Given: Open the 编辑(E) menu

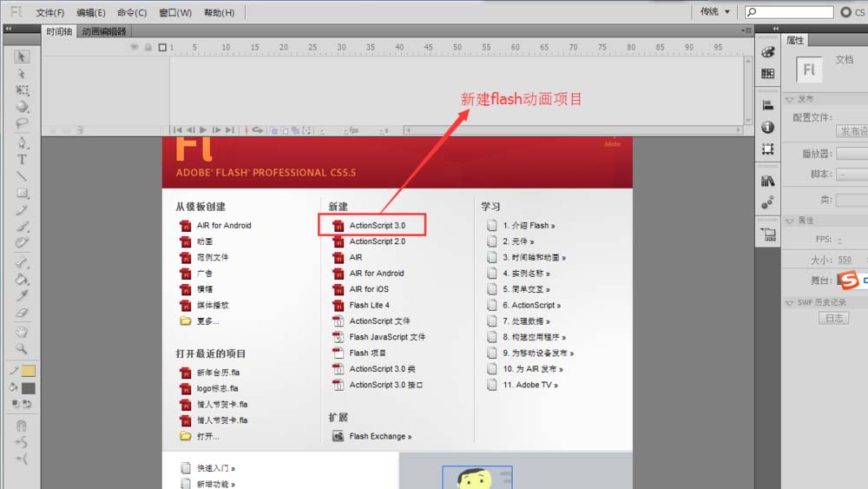Looking at the screenshot, I should tap(91, 12).
